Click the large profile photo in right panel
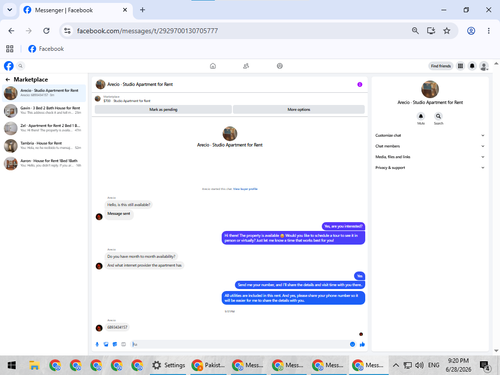The height and width of the screenshot is (375, 500). coord(430,89)
